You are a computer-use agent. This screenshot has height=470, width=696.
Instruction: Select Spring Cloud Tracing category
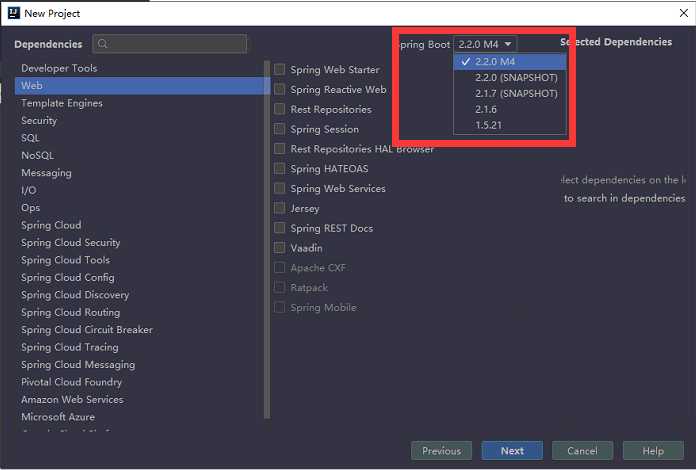point(139,347)
